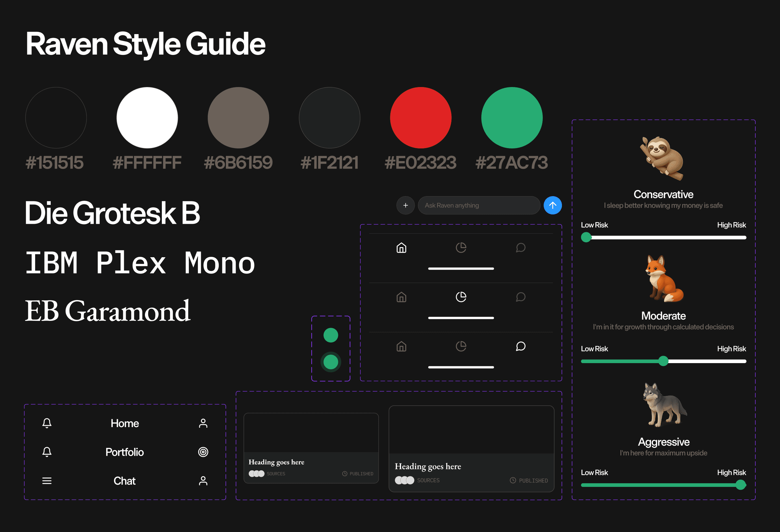Click the target icon in Portfolio row
This screenshot has width=780, height=532.
pyautogui.click(x=203, y=452)
